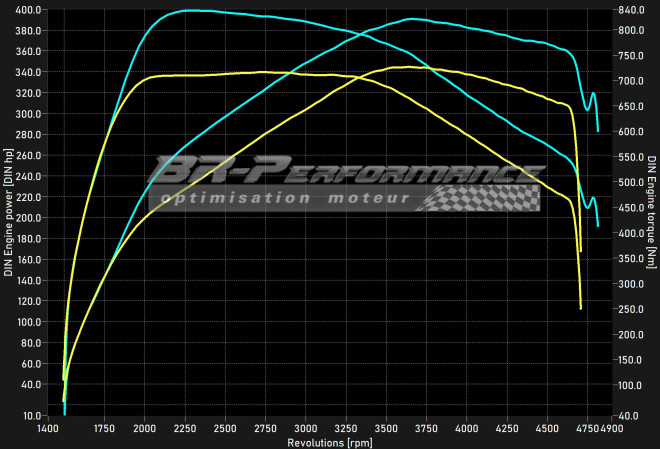Click the 4000 rpm x-axis tick label
660x449 pixels.
click(x=467, y=429)
